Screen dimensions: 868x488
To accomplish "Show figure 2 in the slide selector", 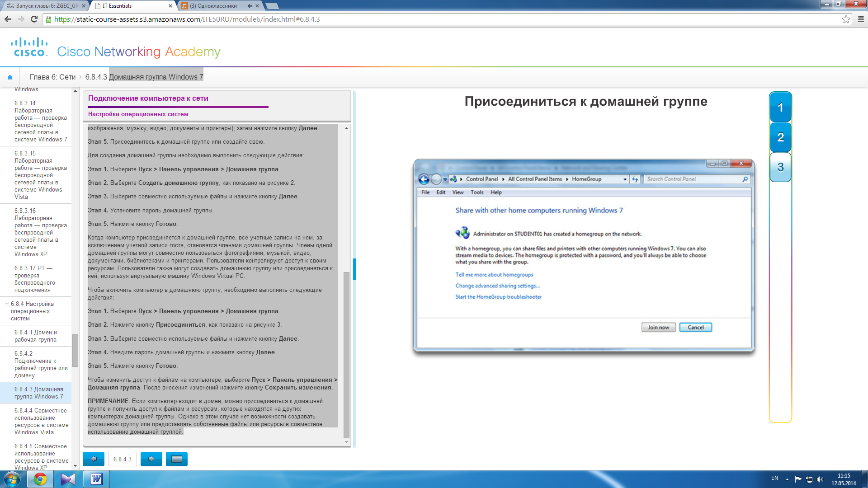I will pyautogui.click(x=780, y=137).
